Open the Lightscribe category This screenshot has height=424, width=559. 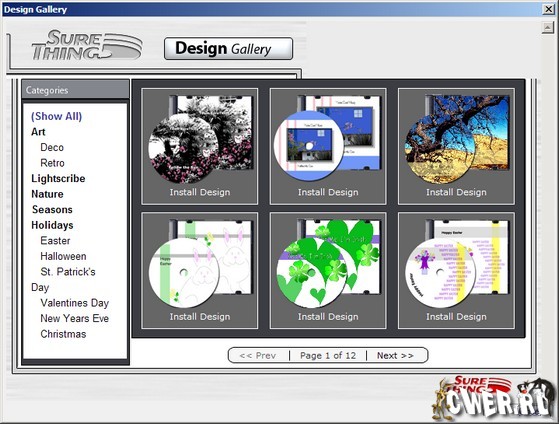tap(58, 178)
